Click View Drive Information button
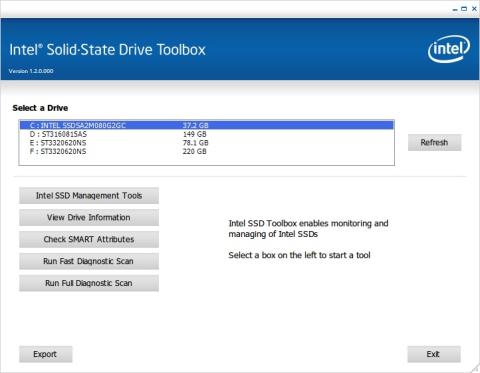This screenshot has width=480, height=373. 89,218
